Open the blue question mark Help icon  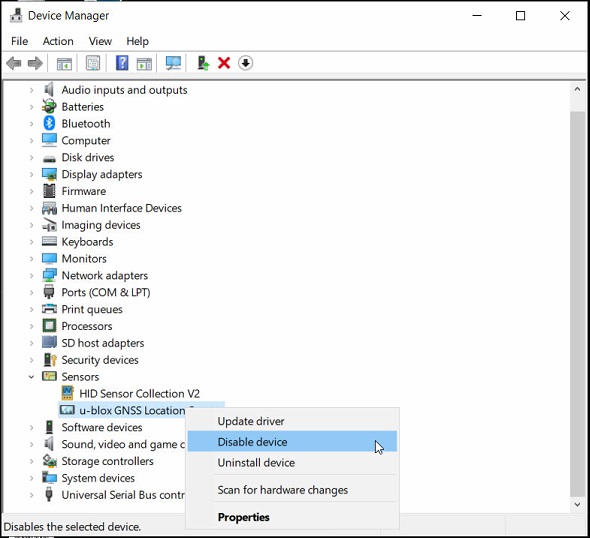(122, 63)
